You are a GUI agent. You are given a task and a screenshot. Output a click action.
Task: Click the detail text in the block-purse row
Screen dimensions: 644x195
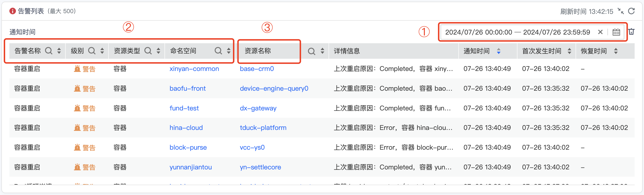[x=393, y=148]
